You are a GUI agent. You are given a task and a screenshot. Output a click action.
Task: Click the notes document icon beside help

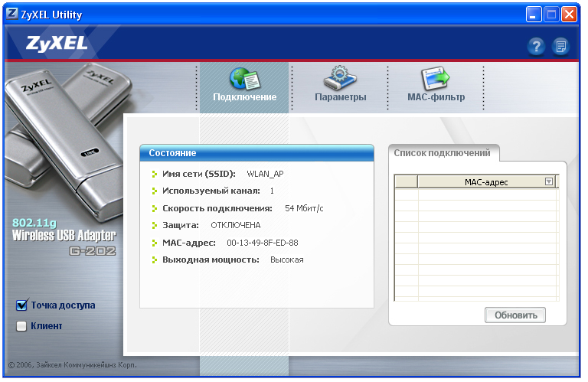click(x=561, y=47)
